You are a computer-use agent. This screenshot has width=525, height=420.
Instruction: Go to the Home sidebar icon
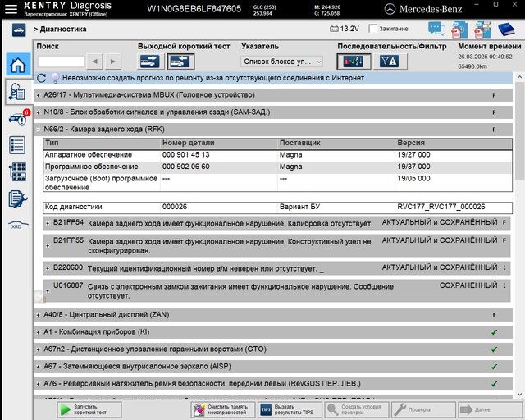coord(18,65)
